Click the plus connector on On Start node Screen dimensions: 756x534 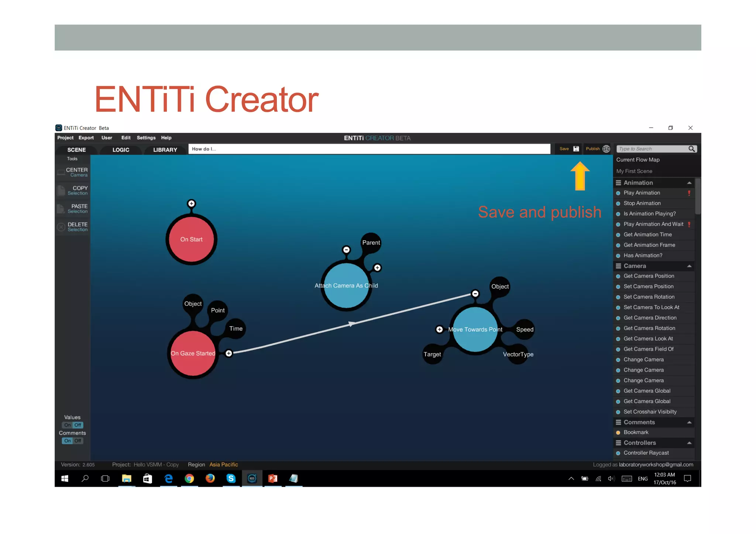(191, 203)
